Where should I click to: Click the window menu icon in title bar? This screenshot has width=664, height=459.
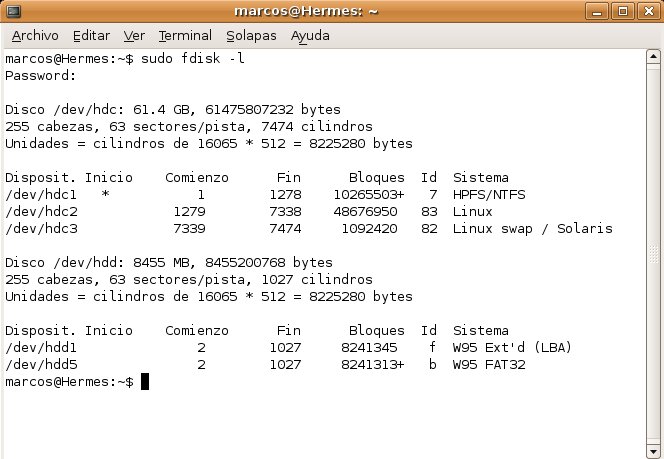13,12
